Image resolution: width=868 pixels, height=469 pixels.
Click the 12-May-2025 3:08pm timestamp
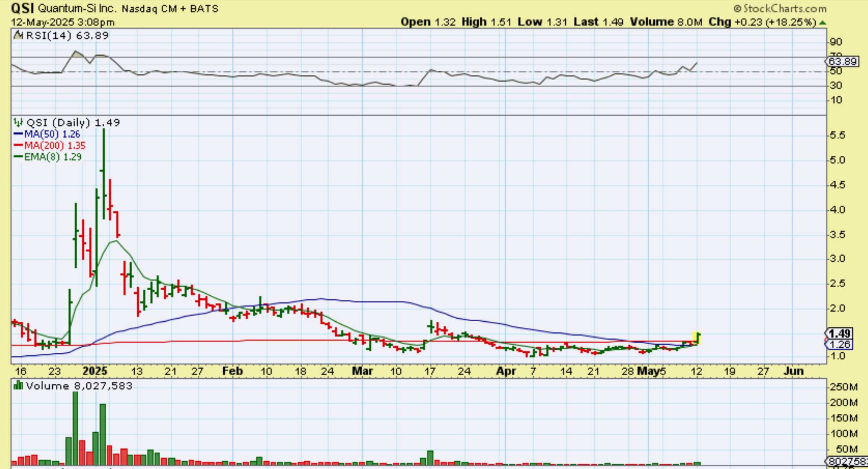63,22
